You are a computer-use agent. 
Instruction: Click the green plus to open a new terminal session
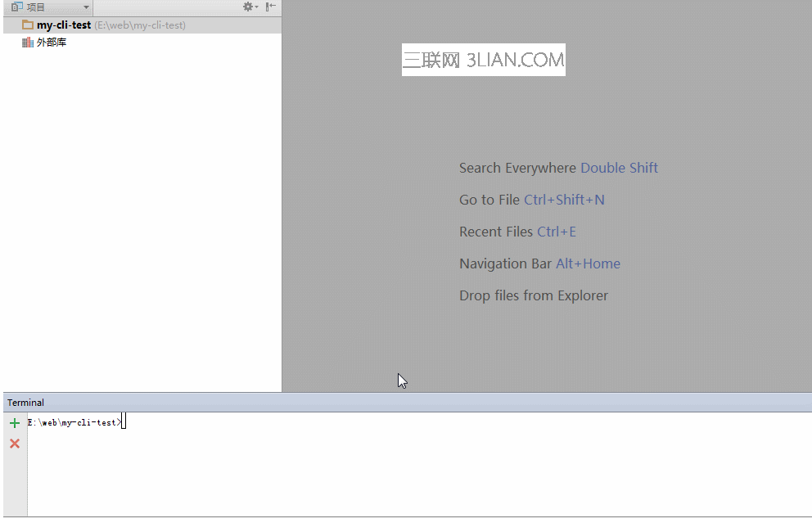(x=14, y=423)
